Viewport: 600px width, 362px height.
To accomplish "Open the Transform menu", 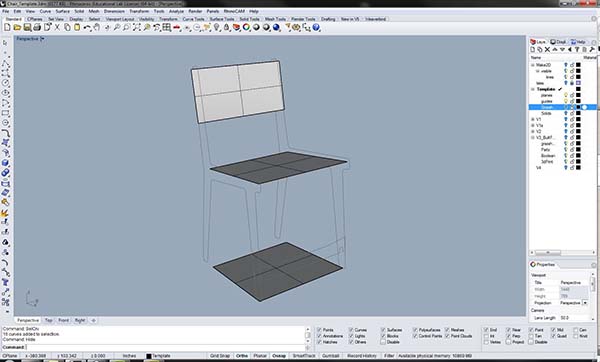I will click(x=139, y=11).
